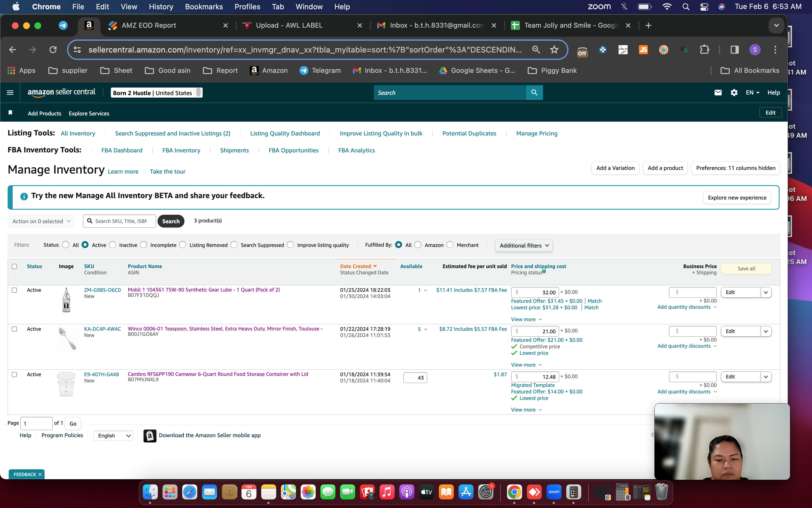The image size is (812, 508).
Task: Click price field showing 32.00
Action: (x=535, y=292)
